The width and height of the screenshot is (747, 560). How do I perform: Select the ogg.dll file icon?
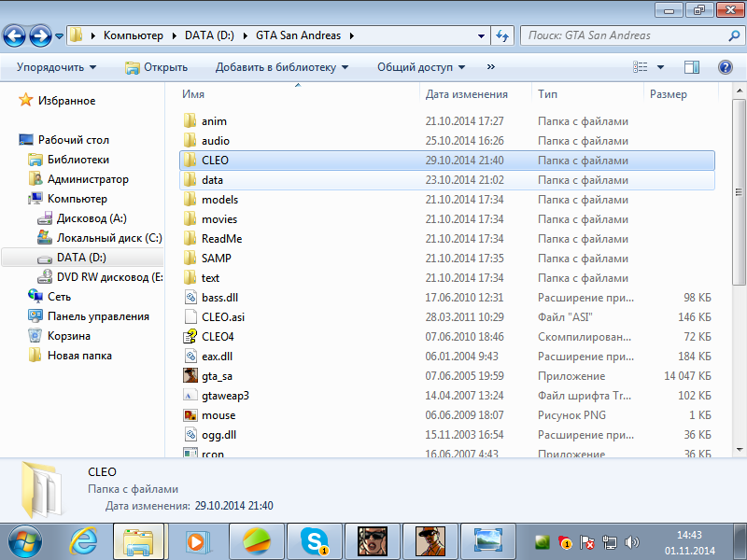190,434
